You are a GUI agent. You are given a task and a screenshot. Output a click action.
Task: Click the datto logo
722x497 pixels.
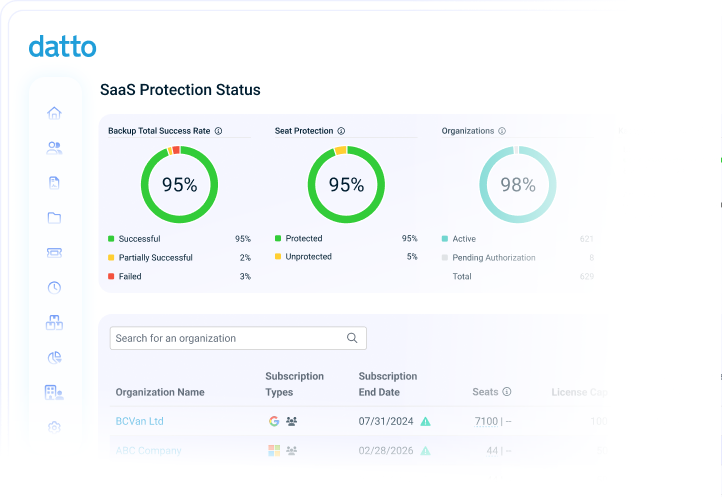pos(62,47)
